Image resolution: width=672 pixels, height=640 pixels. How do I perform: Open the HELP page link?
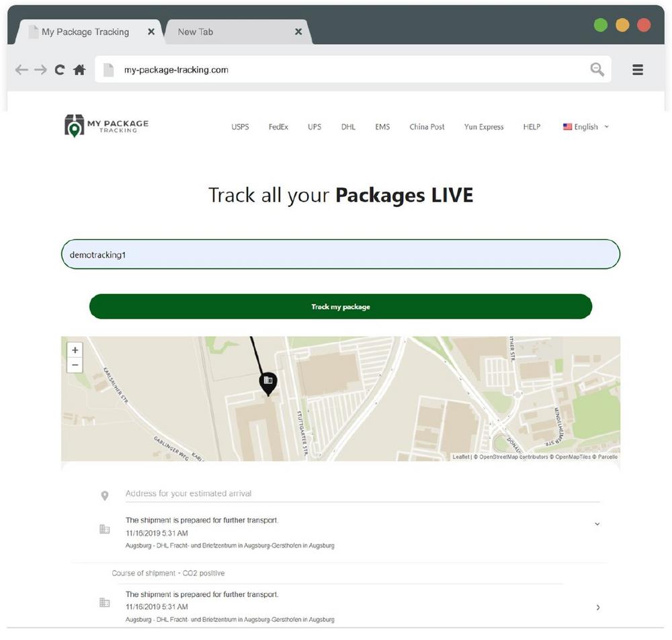click(532, 127)
